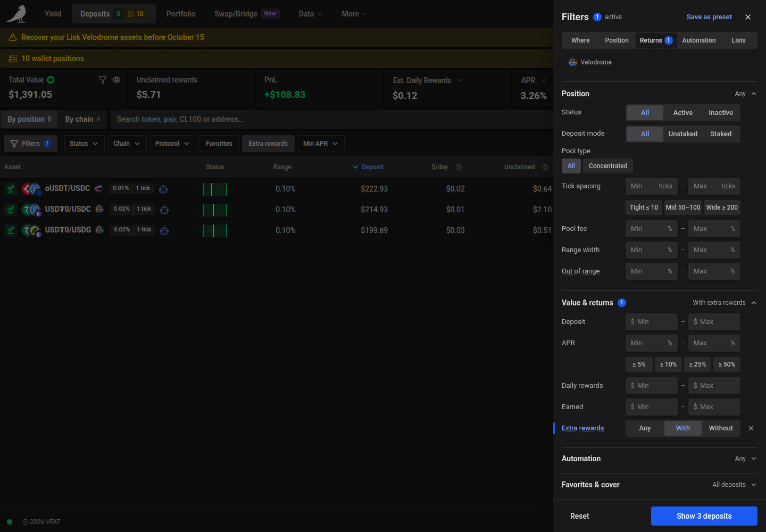The height and width of the screenshot is (532, 766).
Task: Set Extra rewards to Without
Action: [x=721, y=428]
